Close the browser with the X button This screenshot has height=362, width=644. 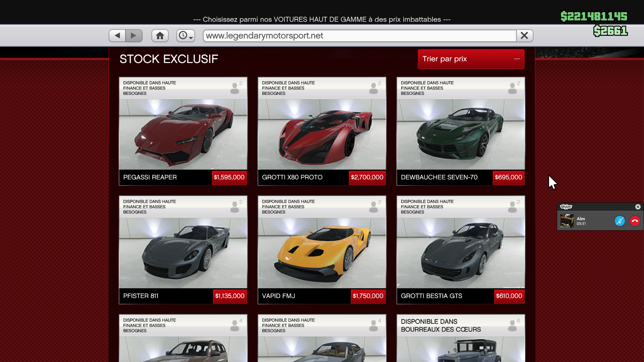coord(525,36)
